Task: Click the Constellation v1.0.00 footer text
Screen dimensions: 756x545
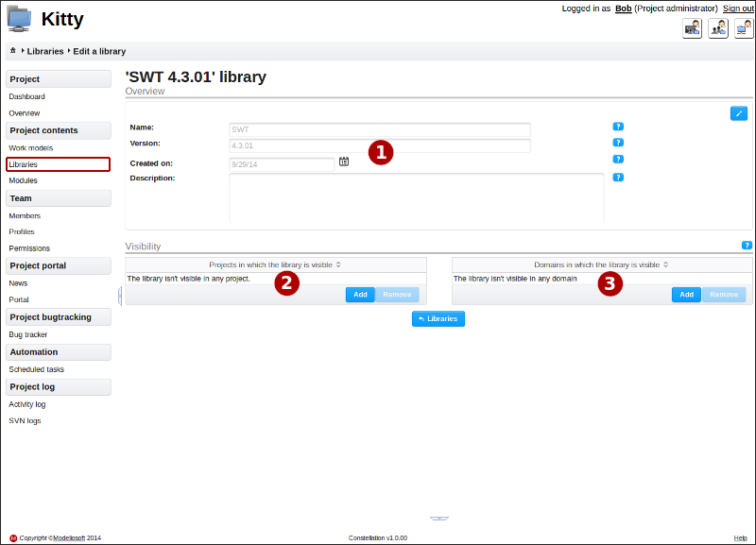Action: [378, 537]
